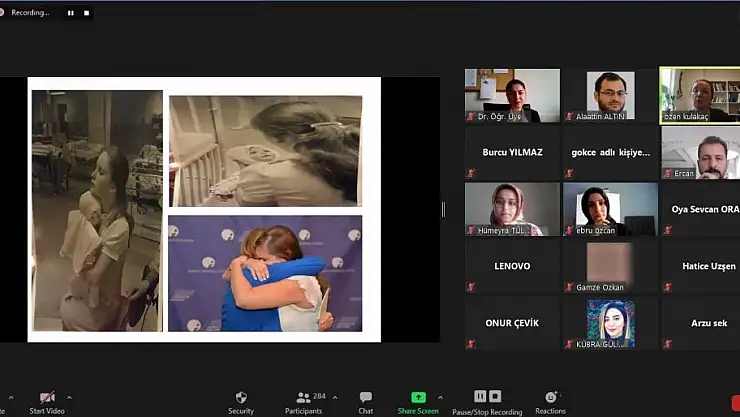This screenshot has height=417, width=740.
Task: Expand Share Screen options arrow
Action: tap(441, 398)
